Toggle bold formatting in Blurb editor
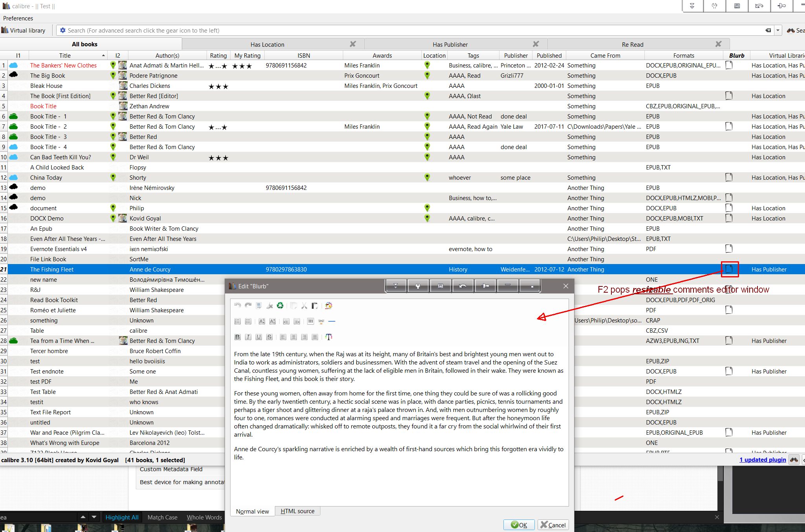805x532 pixels. tap(238, 337)
